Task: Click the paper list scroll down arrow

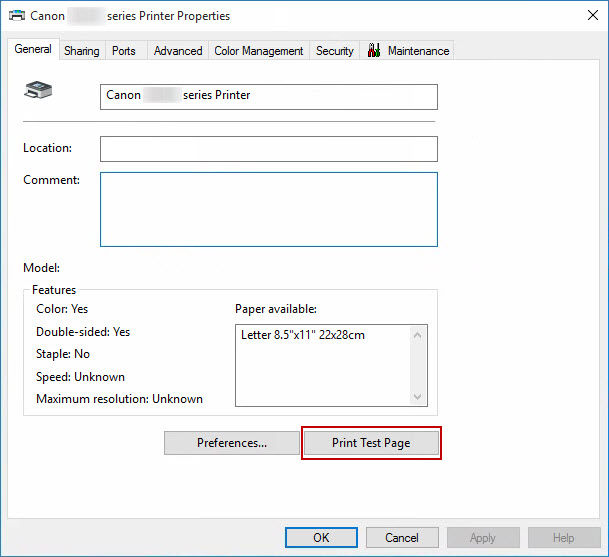Action: 418,397
